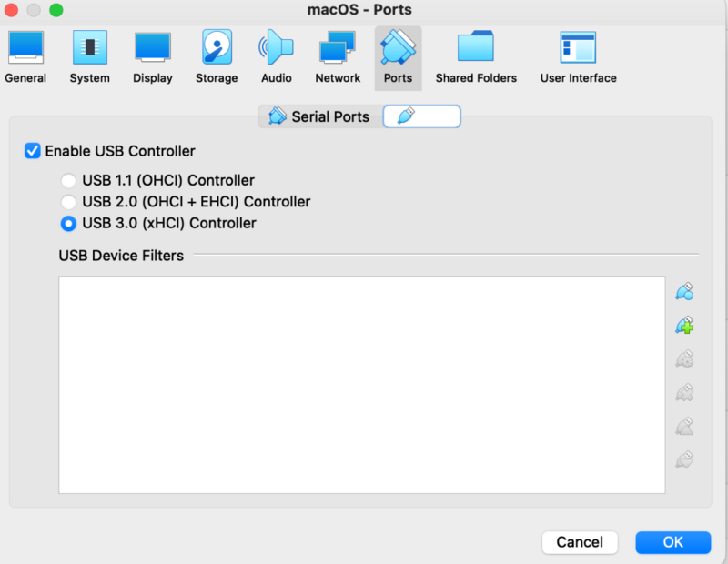Click the USB Device Filters heading
728x564 pixels.
coord(121,256)
